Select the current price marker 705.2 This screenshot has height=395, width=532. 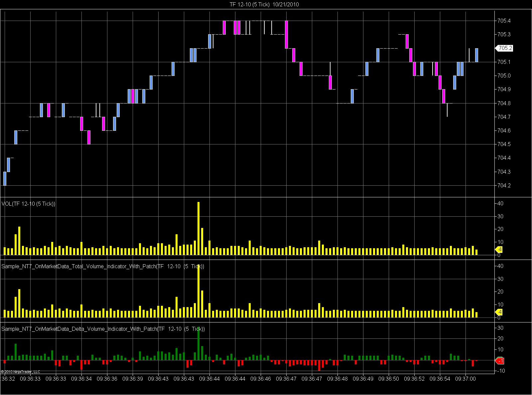tap(504, 48)
